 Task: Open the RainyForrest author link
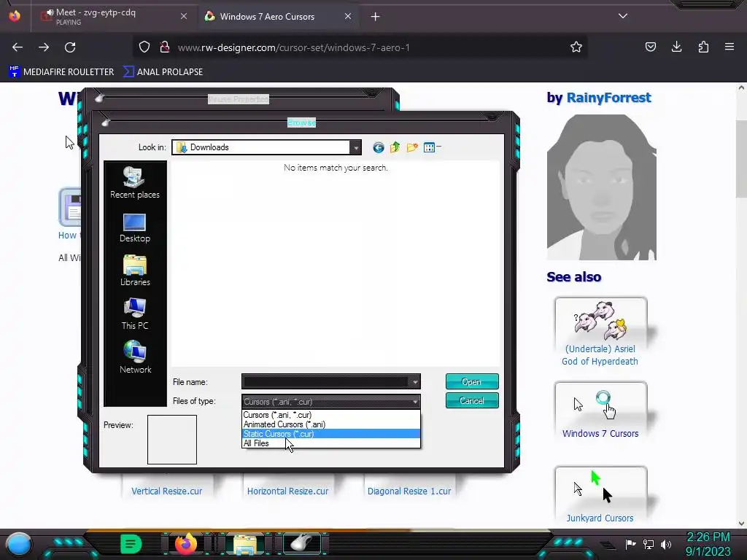[x=608, y=98]
